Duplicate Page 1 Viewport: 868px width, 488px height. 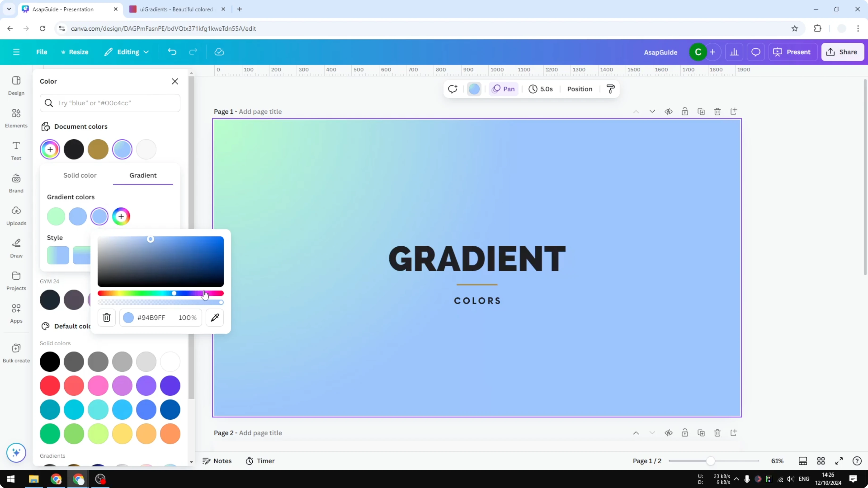click(x=701, y=112)
